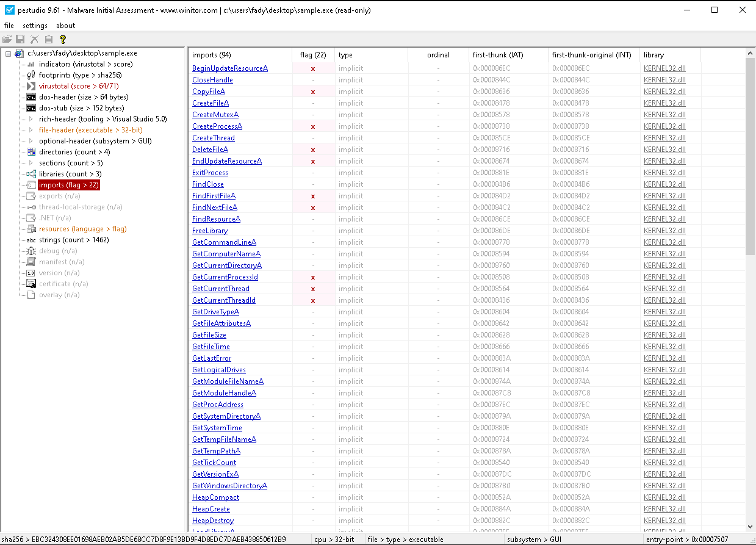Expand the optional-header tree node
756x545 pixels.
click(31, 141)
